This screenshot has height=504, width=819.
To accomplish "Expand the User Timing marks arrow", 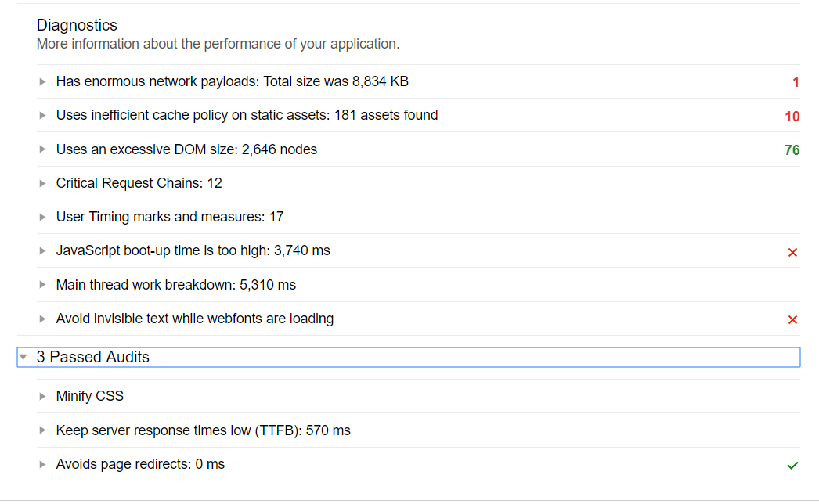I will pyautogui.click(x=42, y=217).
